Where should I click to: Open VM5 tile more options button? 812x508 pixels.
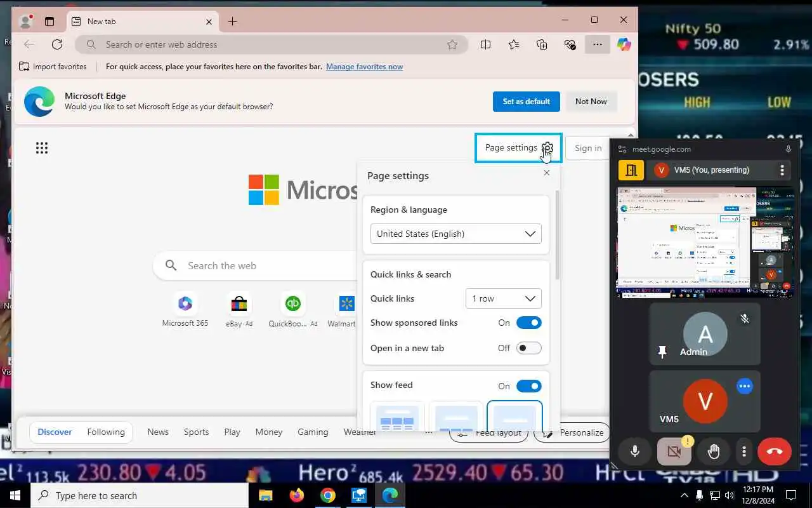point(745,386)
